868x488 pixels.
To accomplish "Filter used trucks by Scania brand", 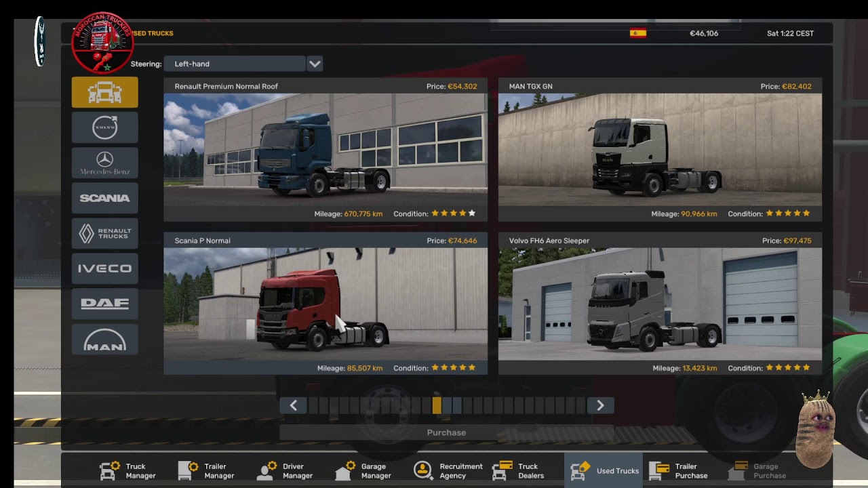I will (x=104, y=198).
